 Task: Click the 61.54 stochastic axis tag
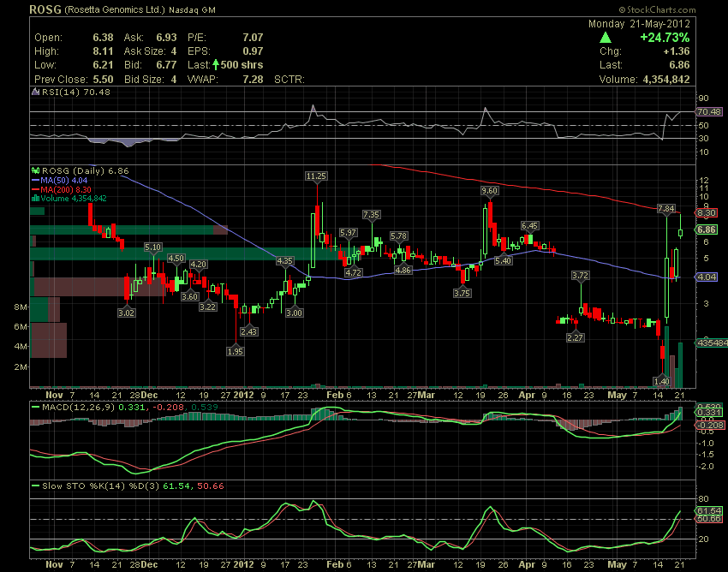tap(709, 511)
